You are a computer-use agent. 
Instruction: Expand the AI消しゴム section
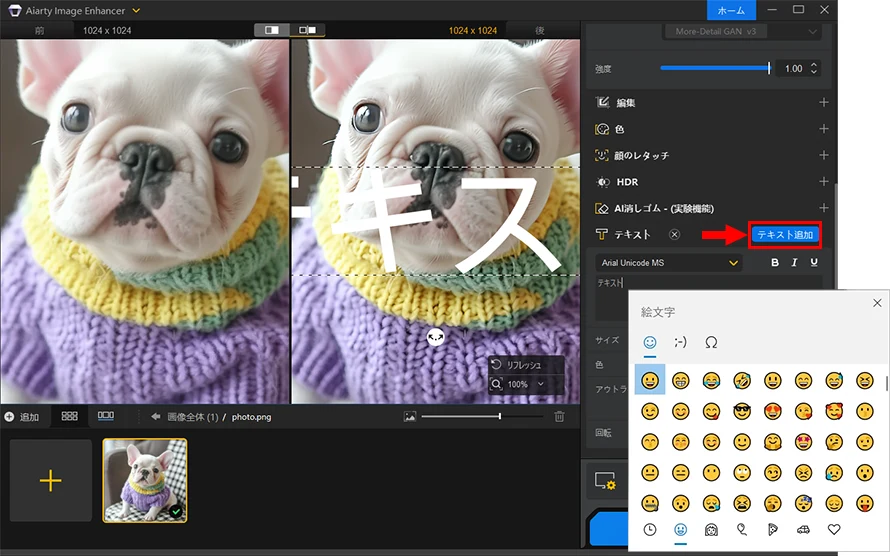[824, 208]
